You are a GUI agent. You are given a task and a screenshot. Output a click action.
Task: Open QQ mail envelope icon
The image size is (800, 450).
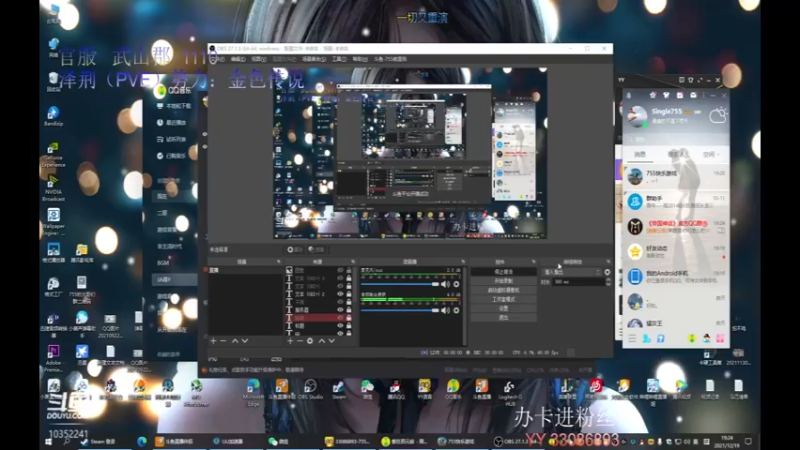[x=693, y=95]
